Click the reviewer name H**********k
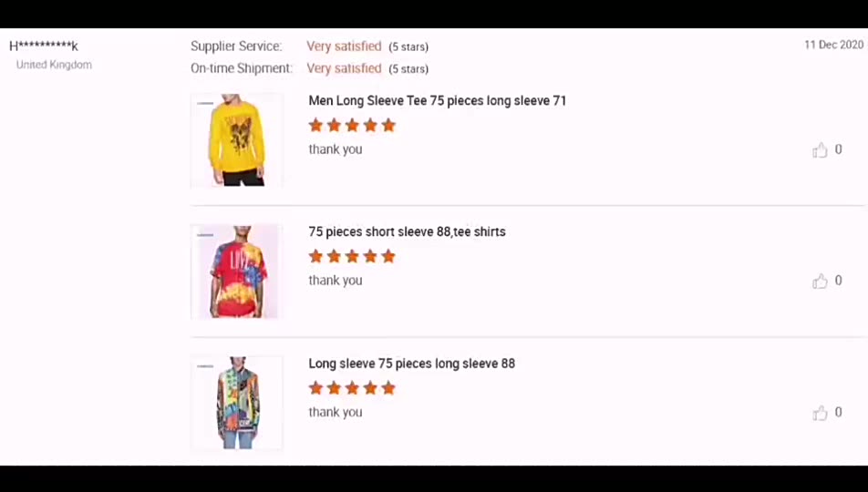 44,46
